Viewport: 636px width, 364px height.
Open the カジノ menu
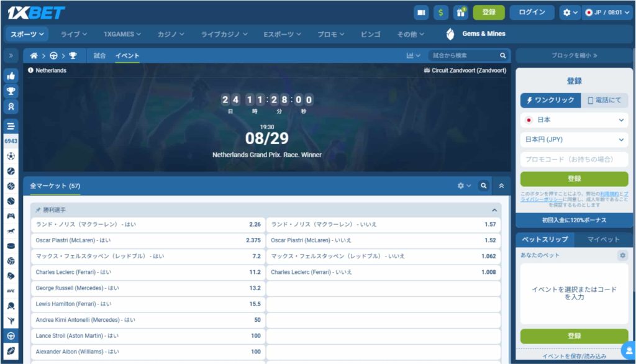point(171,35)
